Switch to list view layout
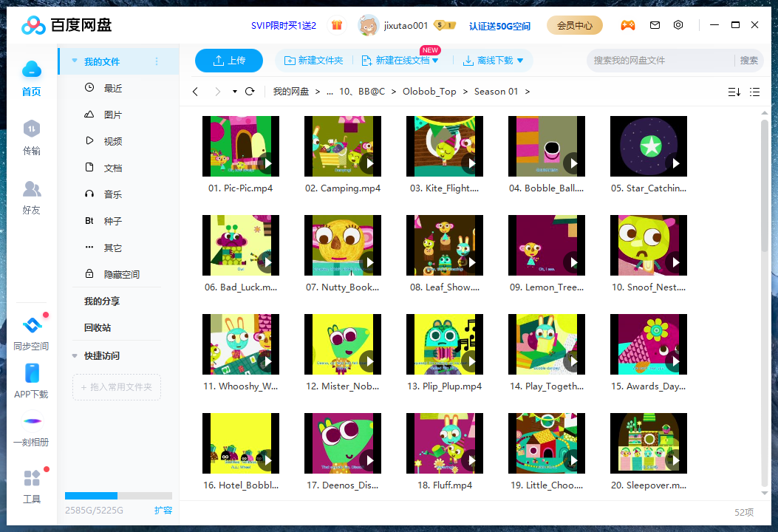This screenshot has width=778, height=532. [x=754, y=92]
